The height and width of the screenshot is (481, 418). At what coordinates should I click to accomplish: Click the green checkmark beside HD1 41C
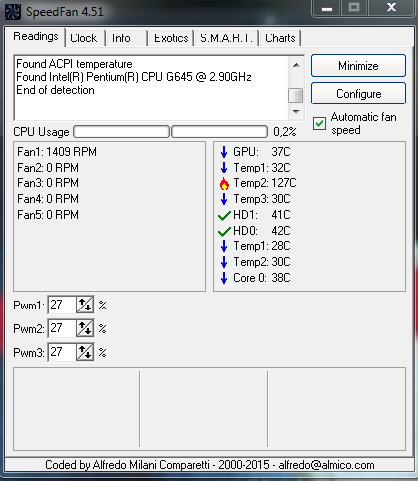click(x=224, y=215)
